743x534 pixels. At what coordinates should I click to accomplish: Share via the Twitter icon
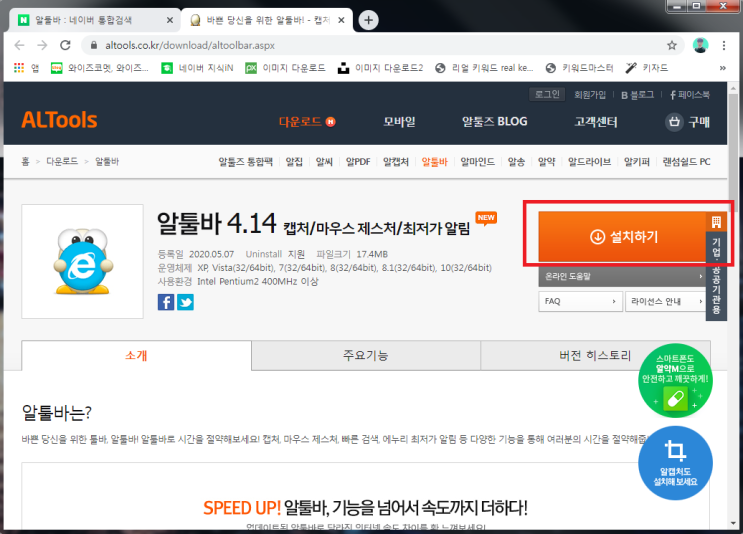185,302
